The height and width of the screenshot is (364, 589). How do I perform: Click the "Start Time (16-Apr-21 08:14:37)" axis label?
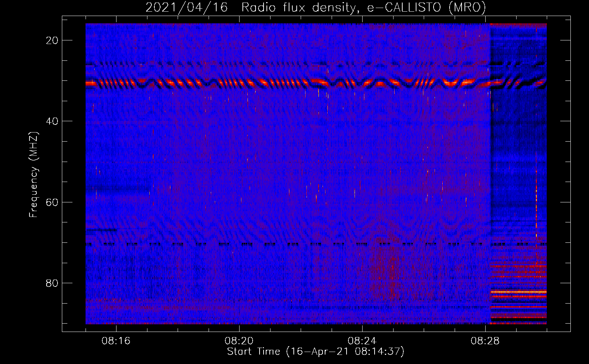[x=316, y=352]
